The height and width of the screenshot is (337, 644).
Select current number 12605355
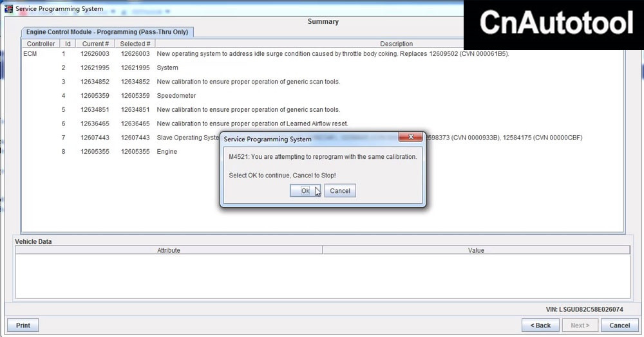click(95, 151)
